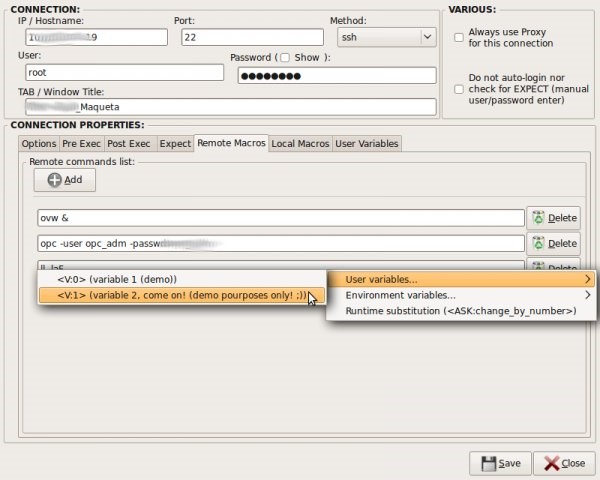Image resolution: width=600 pixels, height=480 pixels.
Task: Open the Method ssh dropdown
Action: tap(386, 37)
